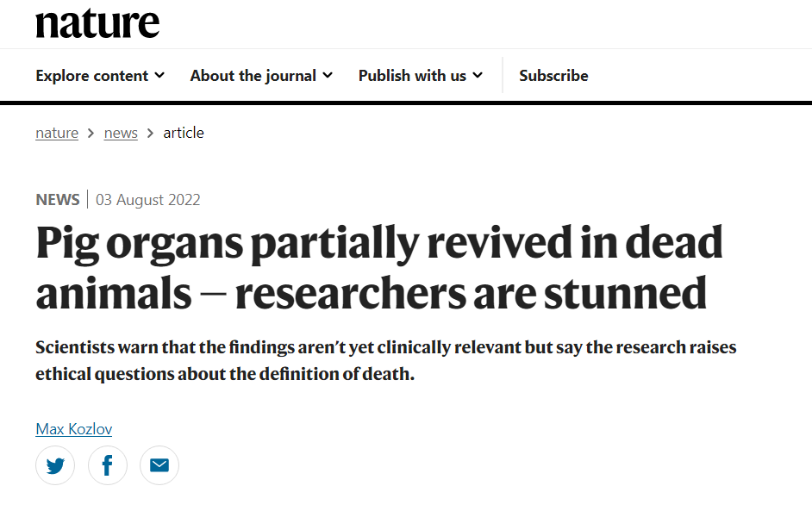812x511 pixels.
Task: Click the article headline text
Action: click(378, 267)
